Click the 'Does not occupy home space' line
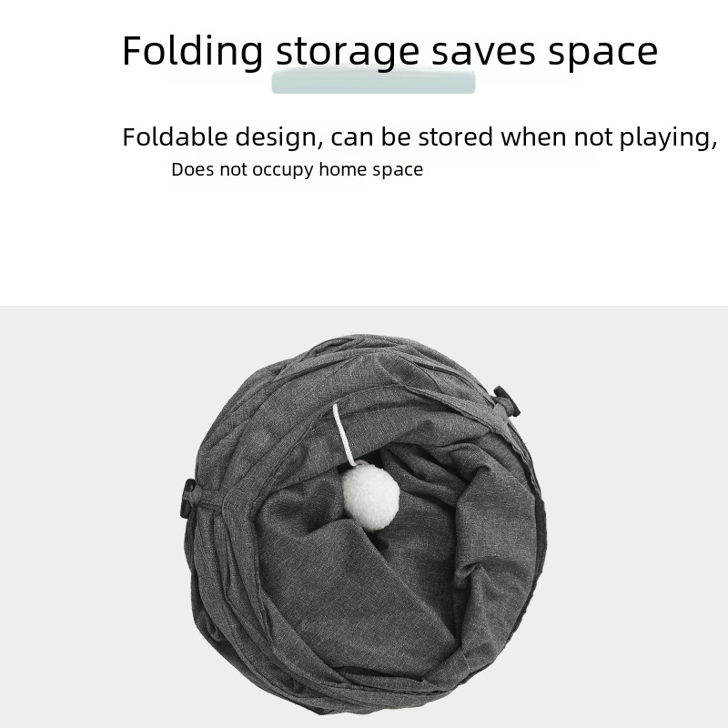 (x=298, y=169)
